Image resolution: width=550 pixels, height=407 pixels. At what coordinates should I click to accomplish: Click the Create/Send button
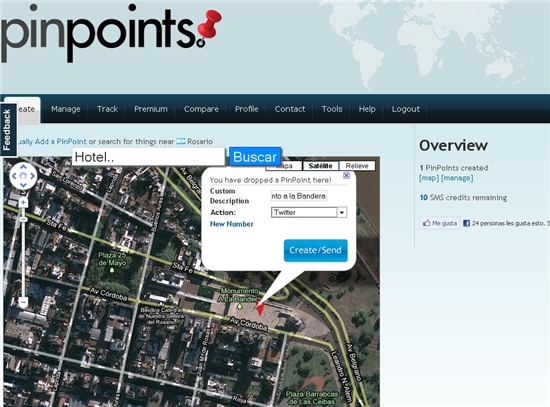pos(316,251)
